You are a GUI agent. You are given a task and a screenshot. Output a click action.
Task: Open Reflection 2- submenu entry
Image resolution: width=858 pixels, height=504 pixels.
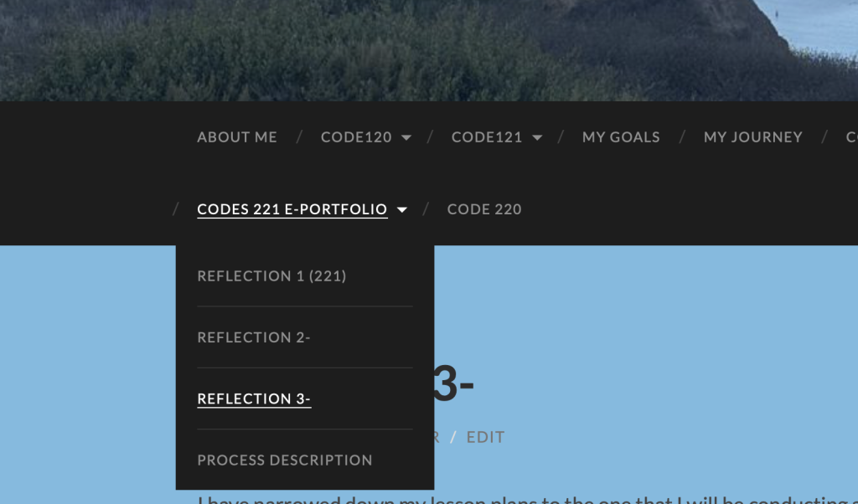254,337
